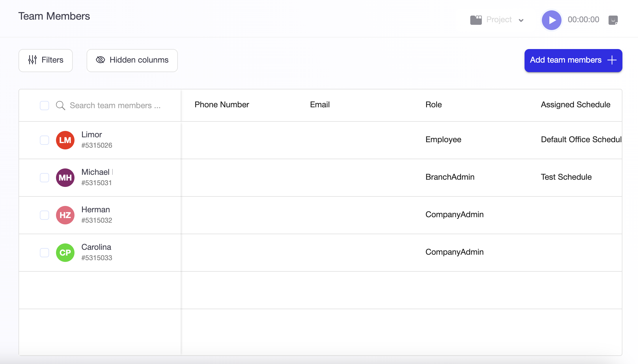Start the timer with play button
The width and height of the screenshot is (638, 364).
(551, 20)
